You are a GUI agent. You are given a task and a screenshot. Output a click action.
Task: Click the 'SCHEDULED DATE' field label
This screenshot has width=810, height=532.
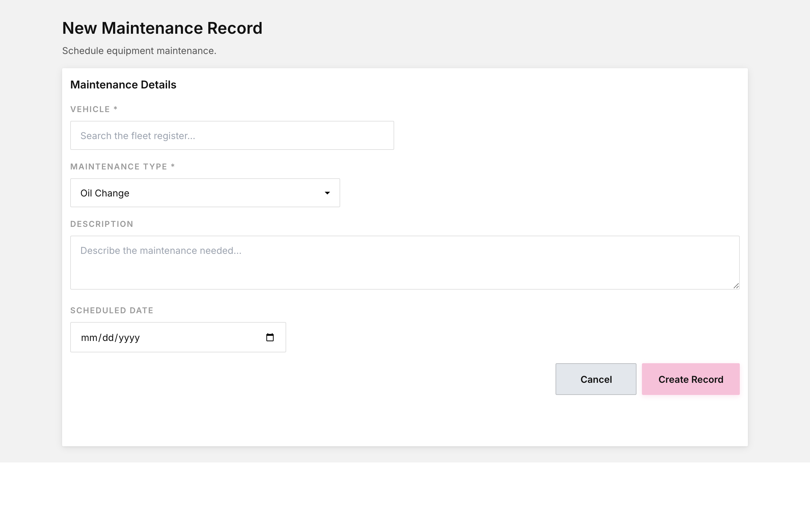(x=112, y=311)
